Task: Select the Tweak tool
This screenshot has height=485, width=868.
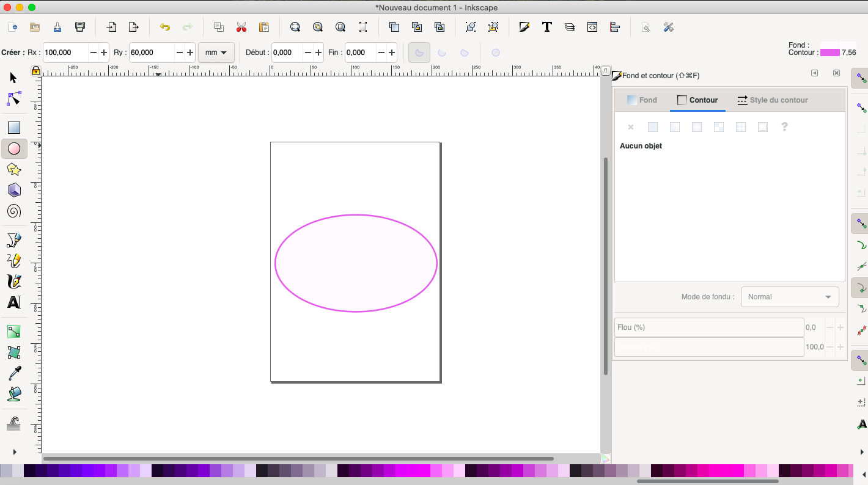Action: pyautogui.click(x=13, y=423)
